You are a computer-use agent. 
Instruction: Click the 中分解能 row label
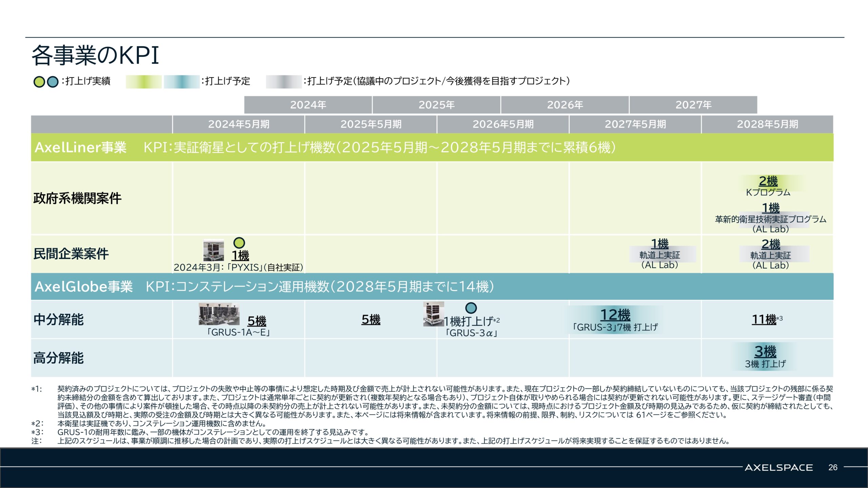pos(58,320)
